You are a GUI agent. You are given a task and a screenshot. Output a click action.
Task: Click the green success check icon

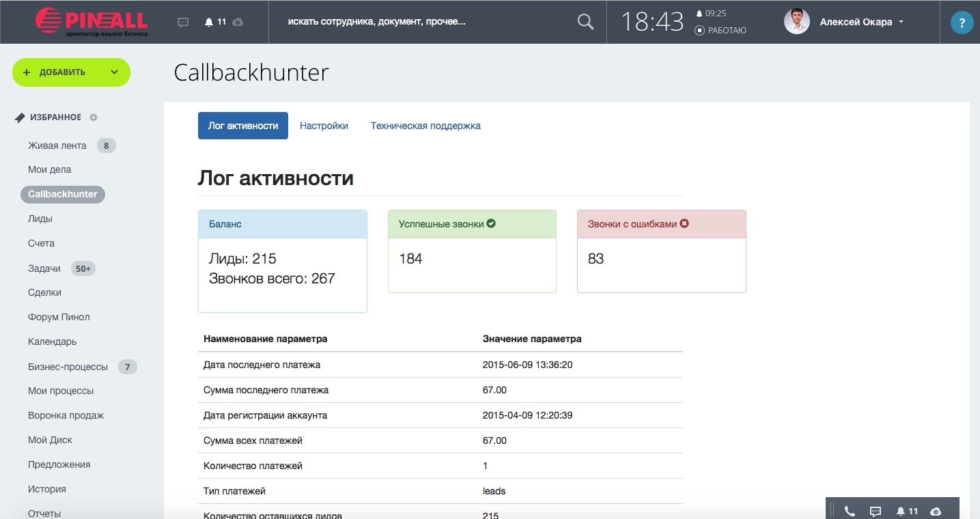click(491, 223)
